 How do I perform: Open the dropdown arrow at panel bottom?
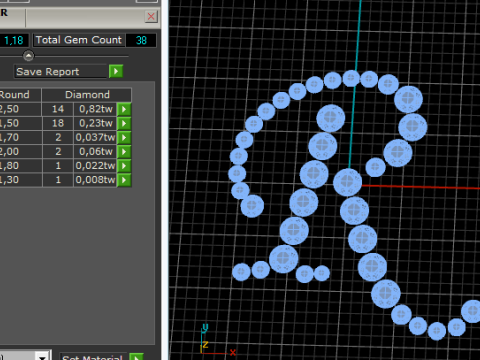pyautogui.click(x=42, y=357)
